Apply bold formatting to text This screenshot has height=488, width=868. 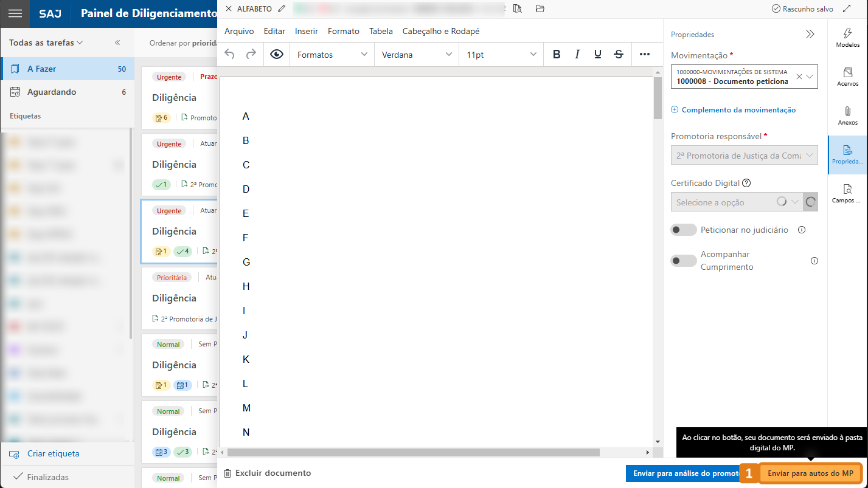coord(556,54)
